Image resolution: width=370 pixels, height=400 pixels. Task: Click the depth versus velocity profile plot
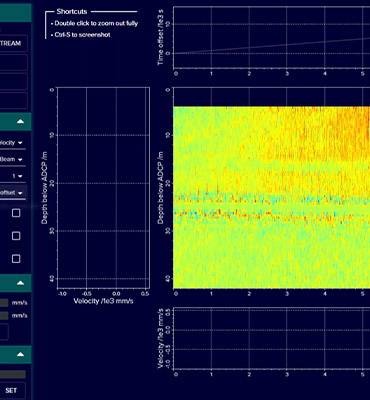[103, 188]
